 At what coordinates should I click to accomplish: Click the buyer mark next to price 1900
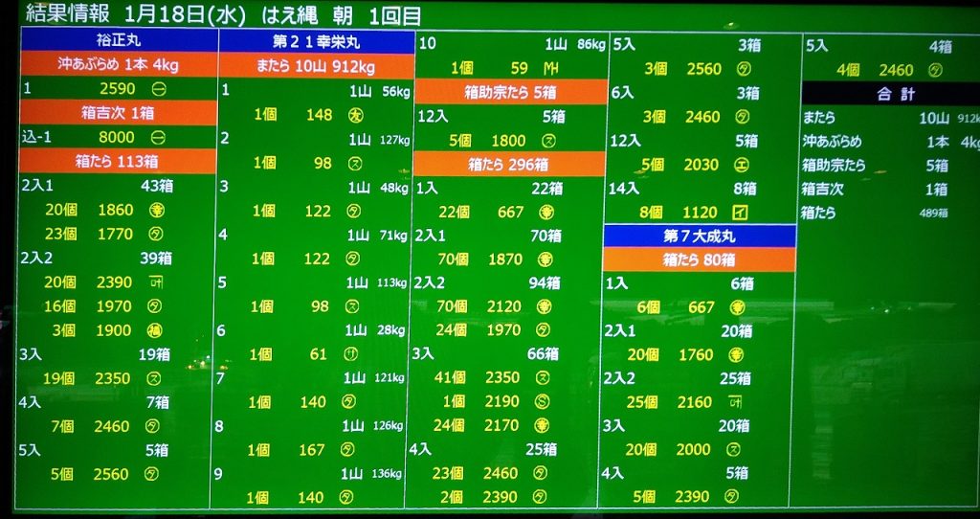155,330
